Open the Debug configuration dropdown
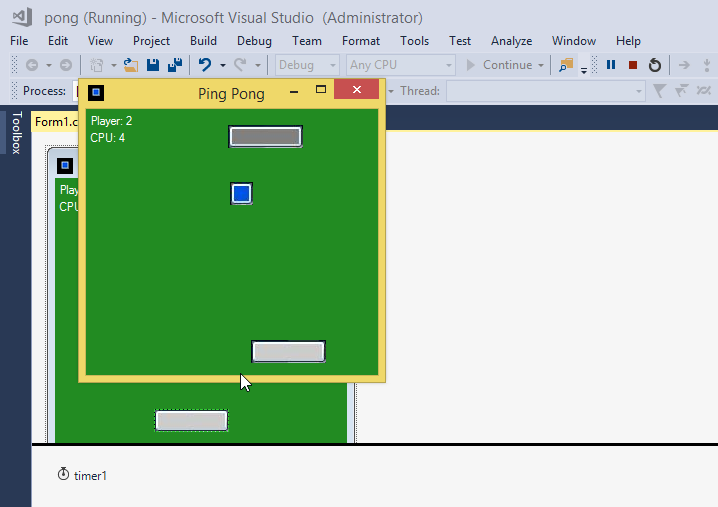 (308, 65)
